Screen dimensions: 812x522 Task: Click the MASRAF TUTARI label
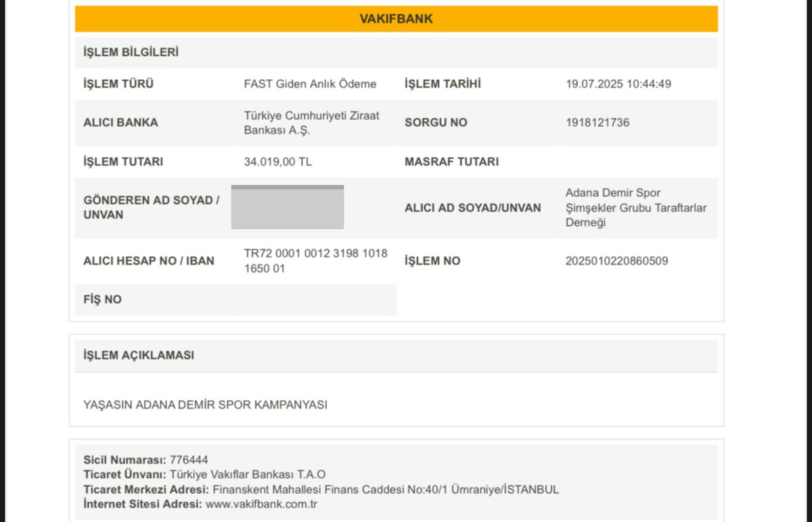451,162
